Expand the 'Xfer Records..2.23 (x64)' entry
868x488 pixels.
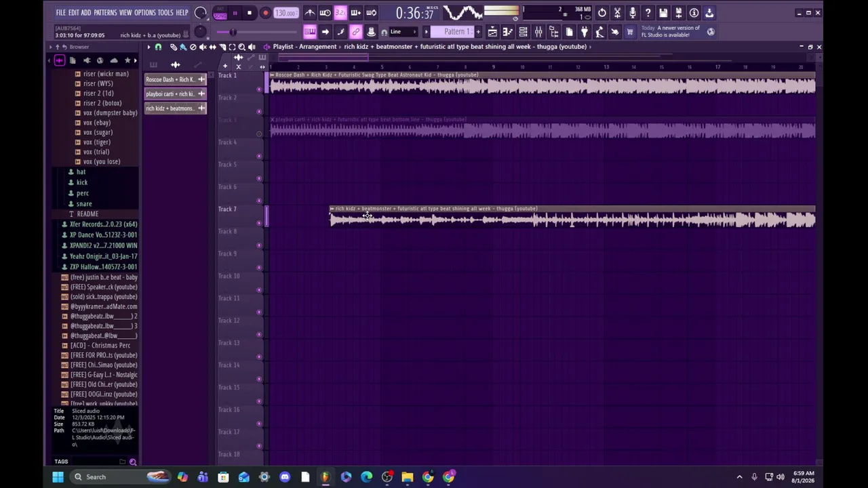pos(103,224)
